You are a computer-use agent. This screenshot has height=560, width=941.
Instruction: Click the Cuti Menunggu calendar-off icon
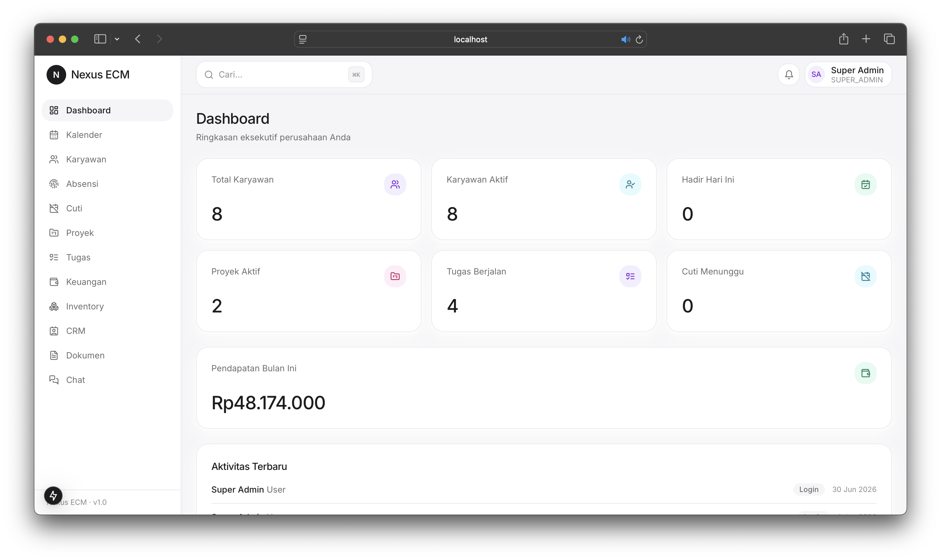click(x=865, y=276)
